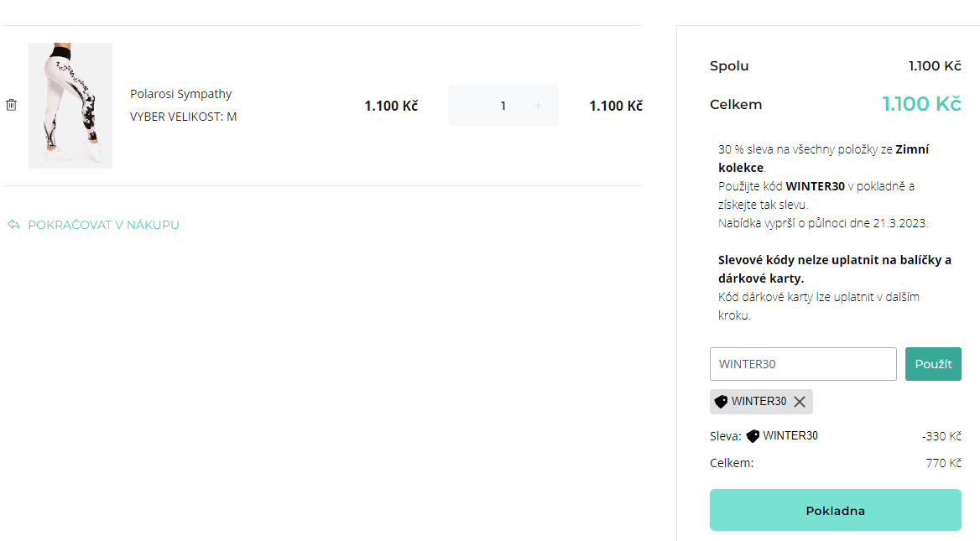Click the Sleva WINTER30 discount label
The image size is (980, 541).
point(790,436)
